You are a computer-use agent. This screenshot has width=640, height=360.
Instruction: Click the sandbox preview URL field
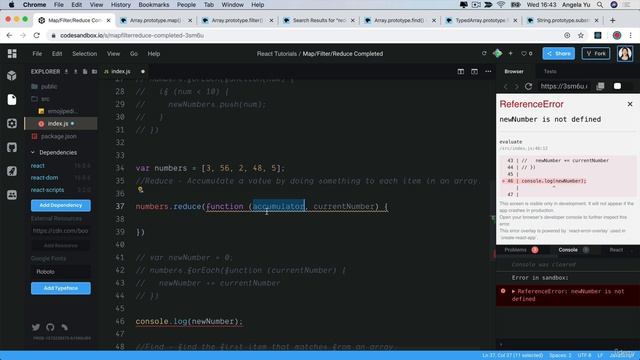[564, 86]
